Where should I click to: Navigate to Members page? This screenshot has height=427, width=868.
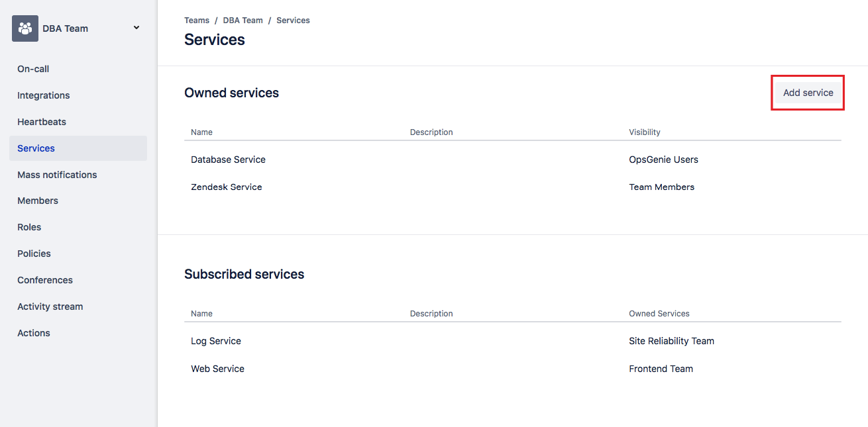(x=38, y=201)
